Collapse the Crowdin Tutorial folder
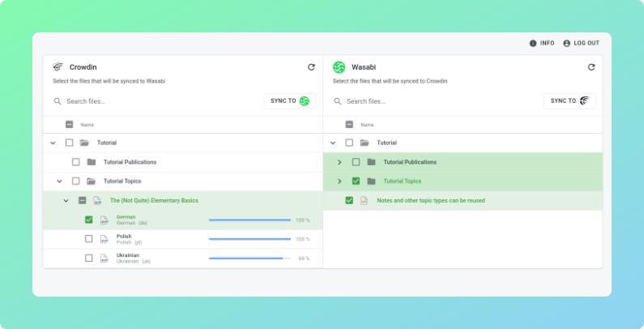Screen dimensions: 644x329 [53, 143]
